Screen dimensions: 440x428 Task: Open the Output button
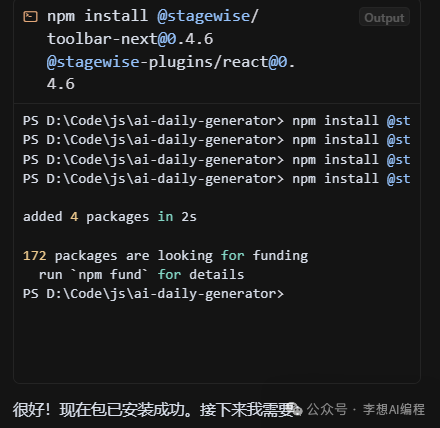pyautogui.click(x=384, y=17)
